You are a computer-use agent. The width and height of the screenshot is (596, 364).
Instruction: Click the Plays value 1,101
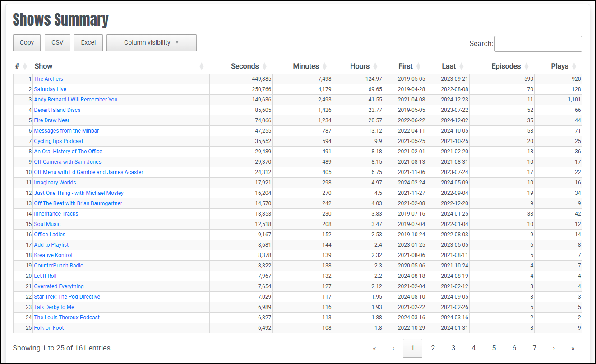click(x=574, y=100)
